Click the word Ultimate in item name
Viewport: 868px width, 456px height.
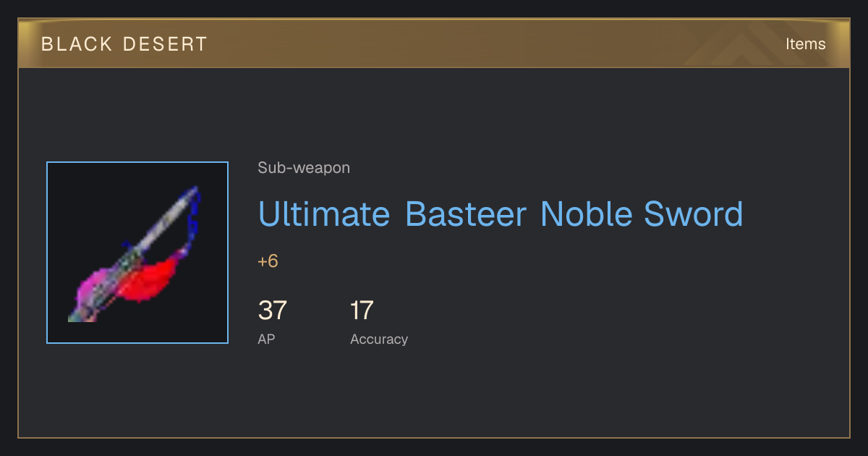[x=324, y=214]
